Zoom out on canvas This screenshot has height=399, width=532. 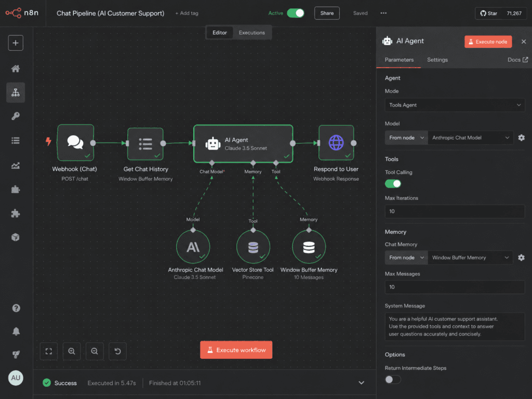pyautogui.click(x=95, y=351)
